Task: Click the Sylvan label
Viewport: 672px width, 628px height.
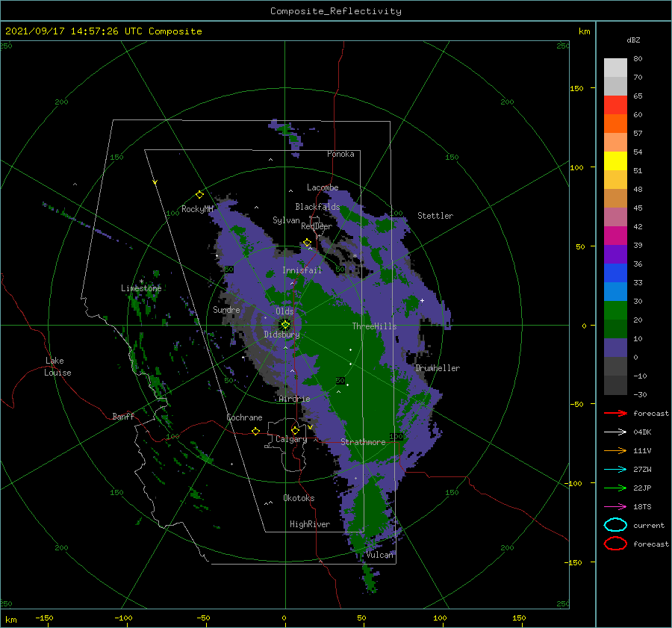Action: (x=286, y=220)
